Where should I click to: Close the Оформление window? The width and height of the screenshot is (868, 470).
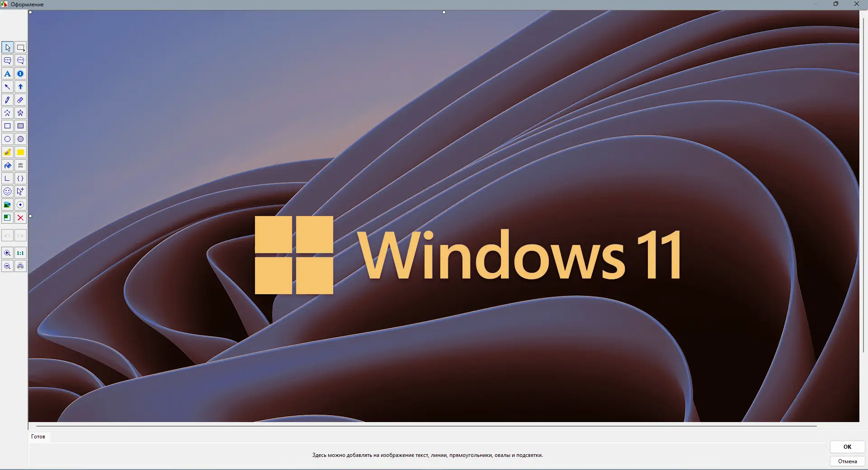click(856, 4)
